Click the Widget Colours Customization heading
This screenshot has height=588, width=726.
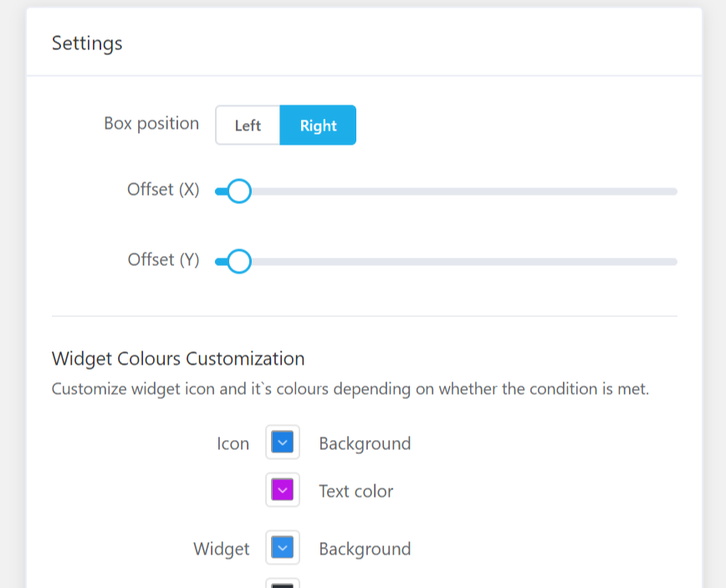(178, 359)
